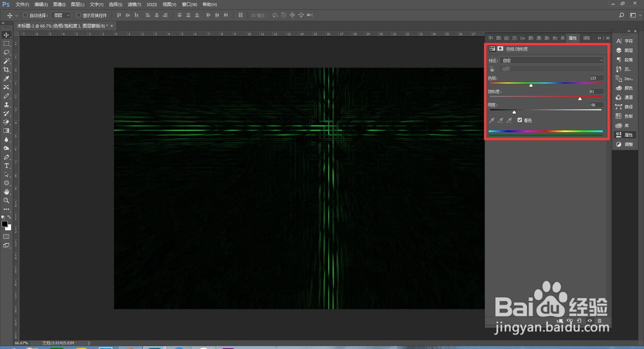This screenshot has width=644, height=349.
Task: Click the 明度 lightness slider handle
Action: tap(514, 112)
